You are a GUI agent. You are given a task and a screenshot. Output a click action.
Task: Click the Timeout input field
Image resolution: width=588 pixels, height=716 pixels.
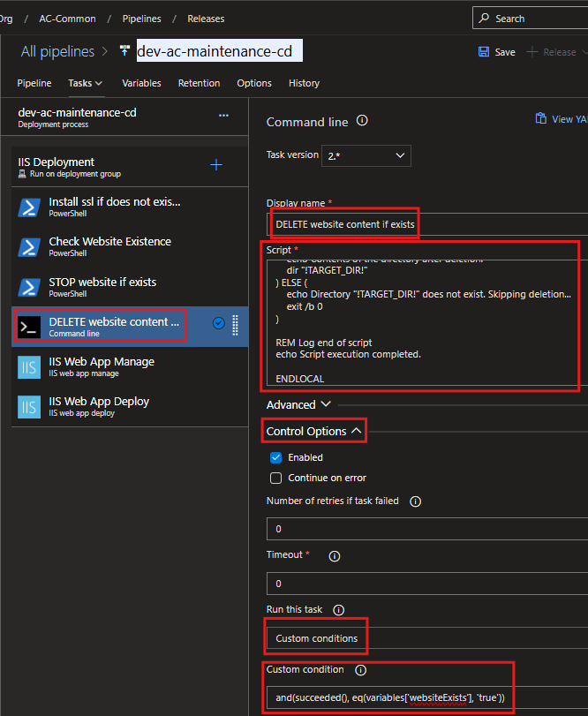click(x=427, y=584)
